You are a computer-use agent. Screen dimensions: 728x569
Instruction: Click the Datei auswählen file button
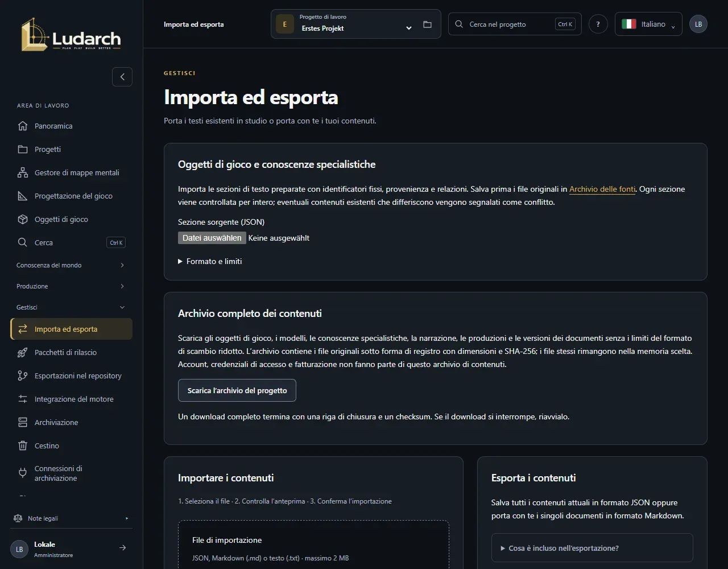pyautogui.click(x=212, y=238)
